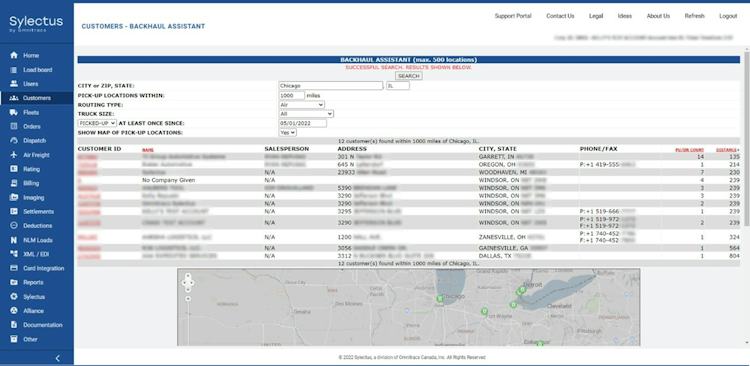This screenshot has width=750, height=366.
Task: Click the map pan navigation control
Action: (188, 282)
